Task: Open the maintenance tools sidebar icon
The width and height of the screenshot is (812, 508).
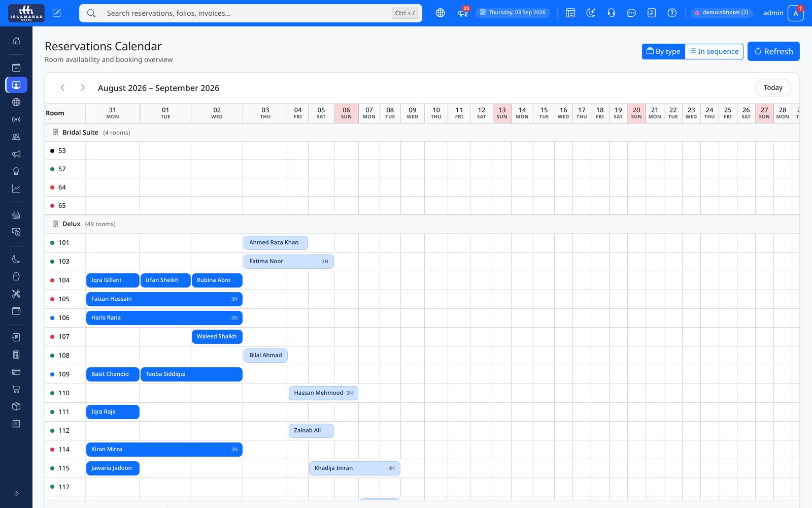Action: pos(16,294)
